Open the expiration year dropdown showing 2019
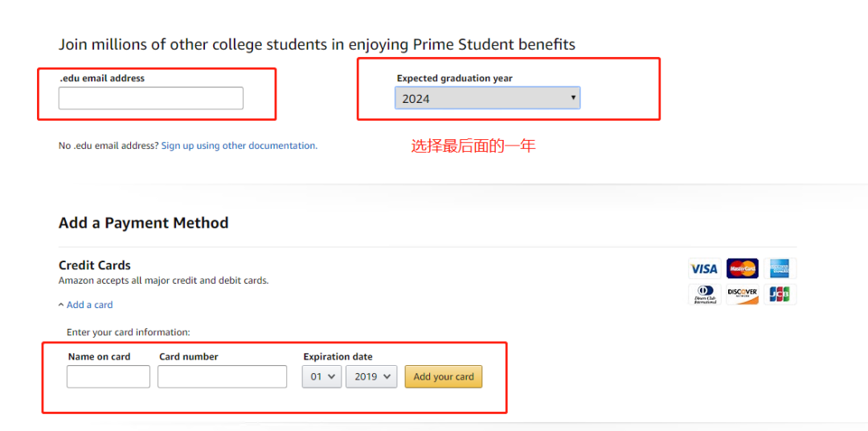Screen dimensions: 868x431 371,376
